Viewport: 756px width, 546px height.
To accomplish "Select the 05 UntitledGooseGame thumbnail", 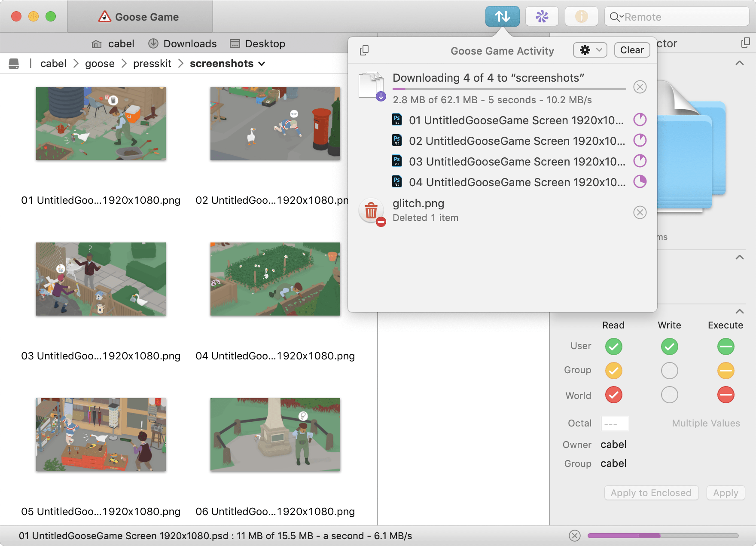I will pyautogui.click(x=101, y=435).
